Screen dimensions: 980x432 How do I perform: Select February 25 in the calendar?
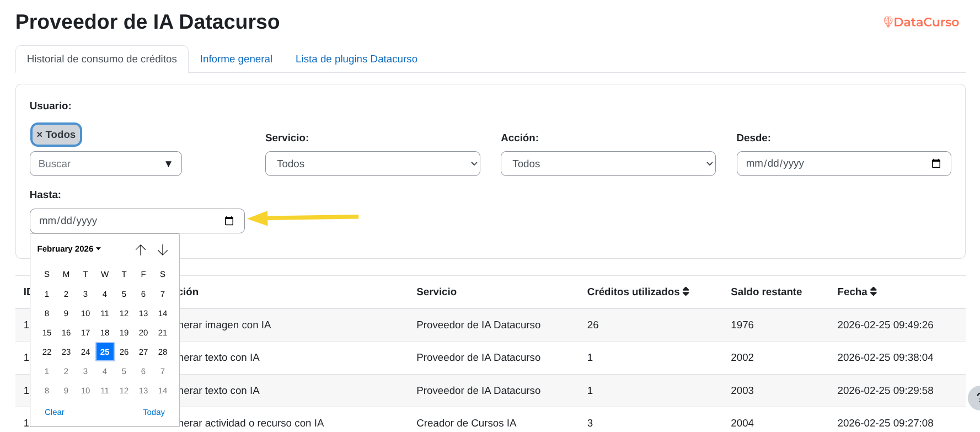click(x=105, y=352)
